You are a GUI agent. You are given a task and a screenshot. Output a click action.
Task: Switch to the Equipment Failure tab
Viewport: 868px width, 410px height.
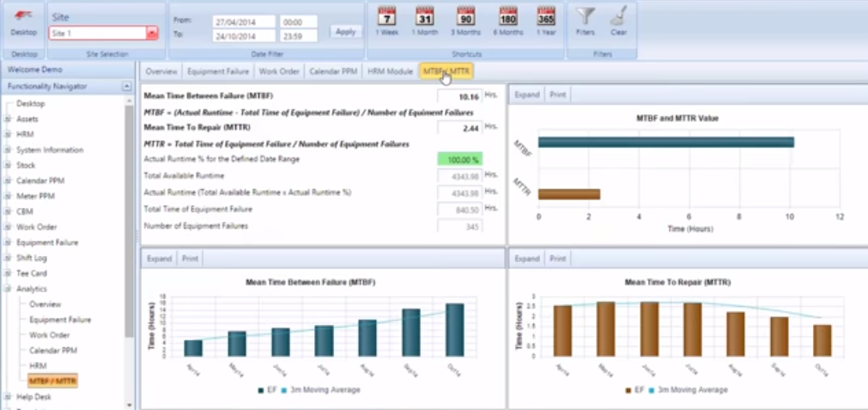point(218,71)
